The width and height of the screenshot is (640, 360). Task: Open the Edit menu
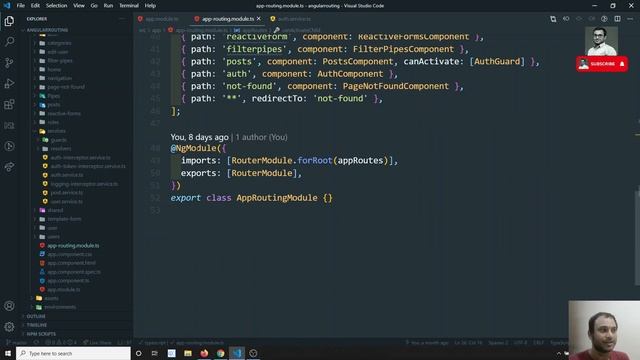35,6
